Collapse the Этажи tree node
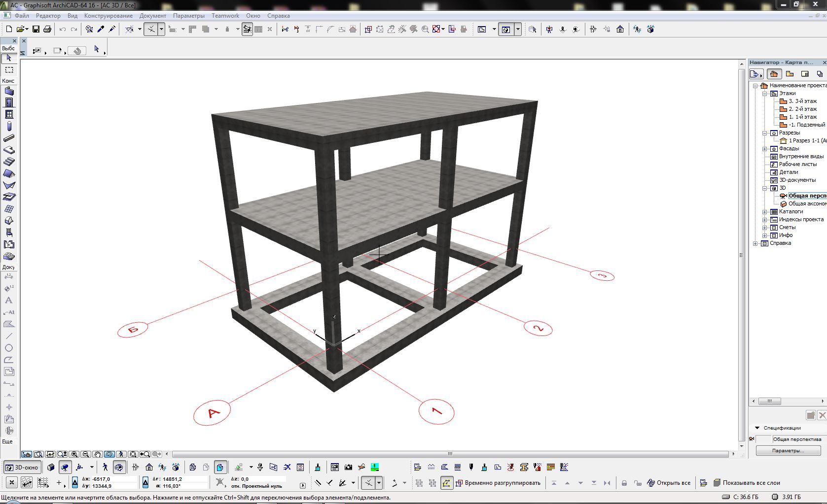The width and height of the screenshot is (827, 504). pyautogui.click(x=765, y=94)
